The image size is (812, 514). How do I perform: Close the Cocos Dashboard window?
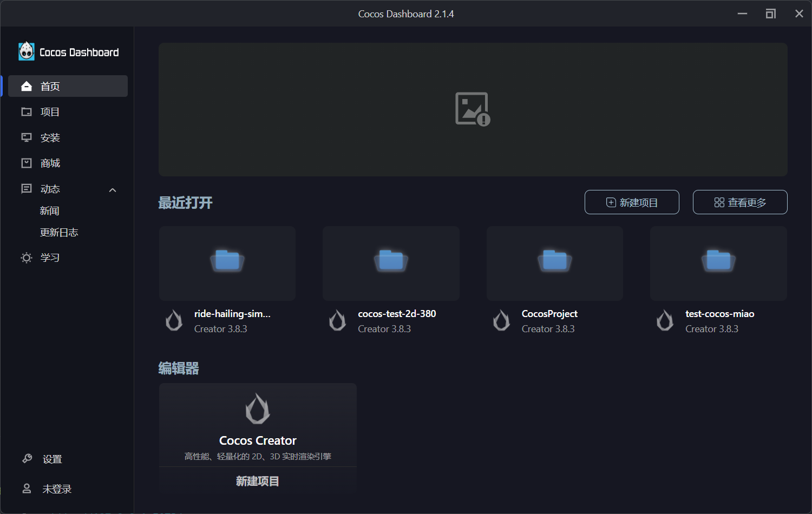(799, 14)
